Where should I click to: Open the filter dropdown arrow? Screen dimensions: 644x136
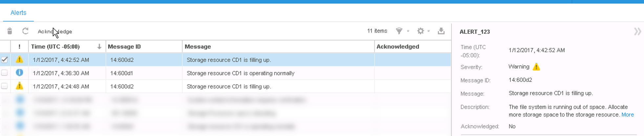pos(408,31)
